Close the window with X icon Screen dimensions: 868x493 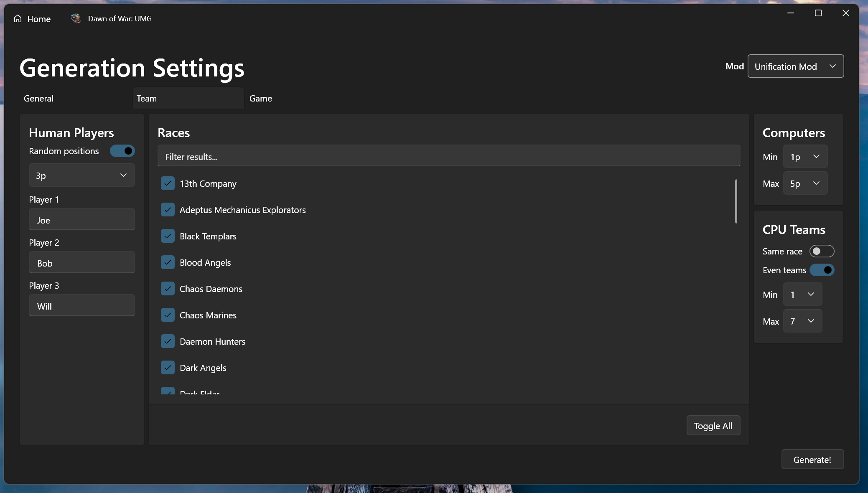click(845, 13)
